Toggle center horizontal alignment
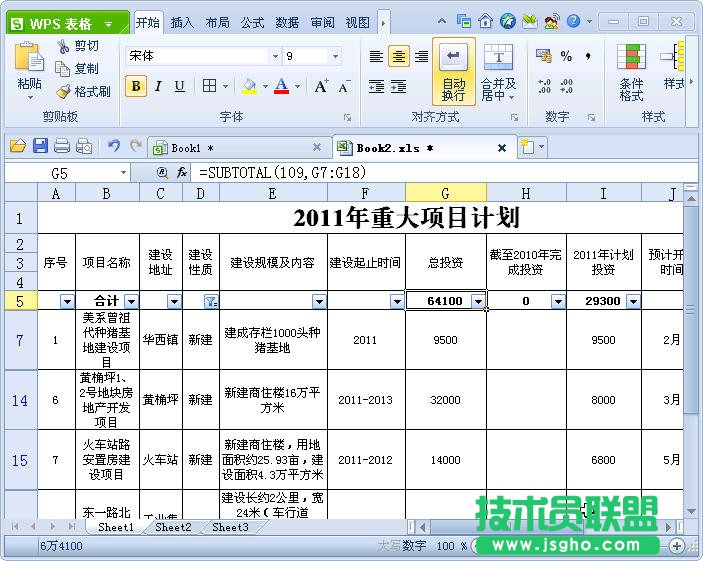703x561 pixels. pyautogui.click(x=399, y=57)
